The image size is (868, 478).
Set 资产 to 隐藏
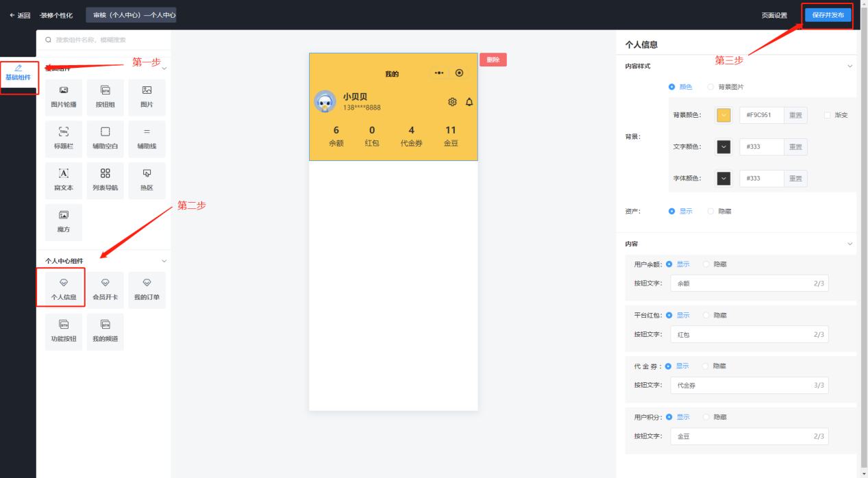(711, 212)
